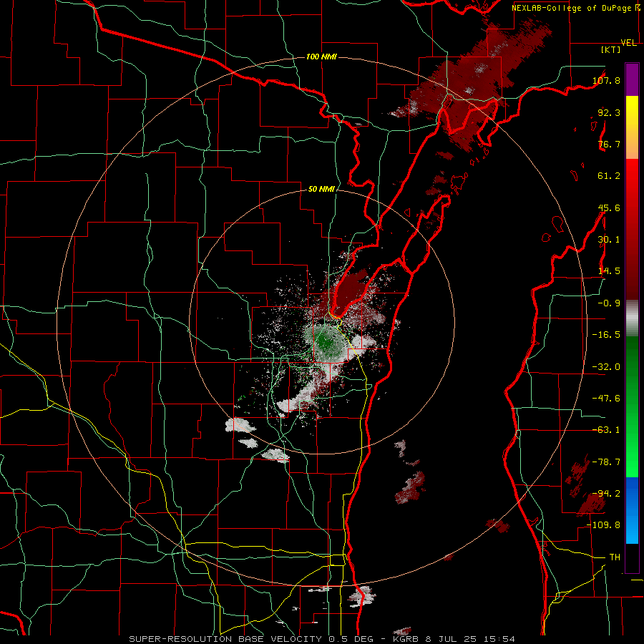Viewport: 644px width, 644px height.
Task: Click the TH threshold legend label
Action: click(615, 557)
